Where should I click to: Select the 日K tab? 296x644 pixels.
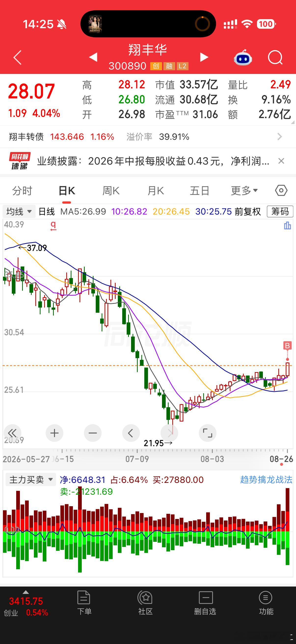pos(67,191)
